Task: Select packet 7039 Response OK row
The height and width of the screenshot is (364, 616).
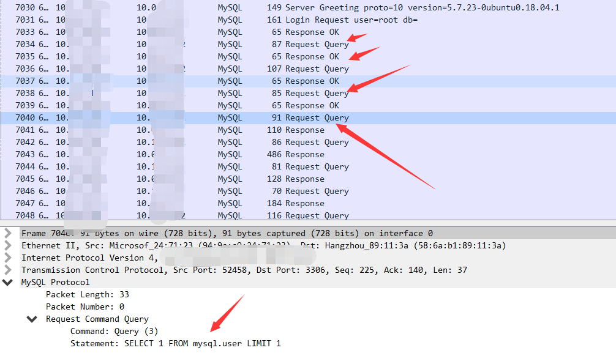Action: click(x=308, y=105)
